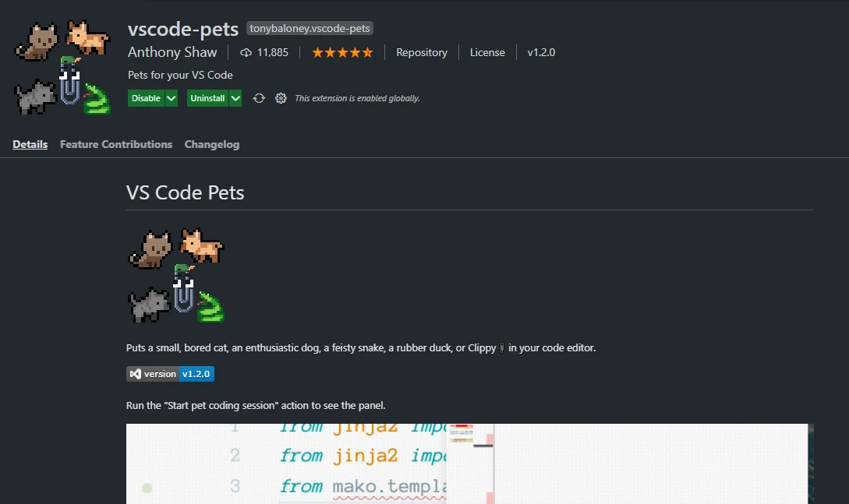
Task: Click the 11,885 install count number
Action: (x=272, y=52)
